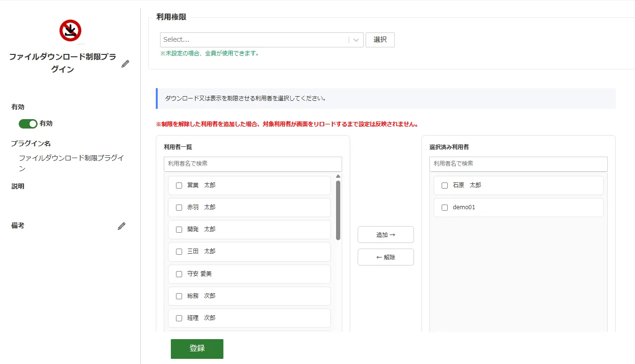Click the ダウンロード又は表示を制限 instruction banner
This screenshot has width=635, height=364.
[x=386, y=99]
